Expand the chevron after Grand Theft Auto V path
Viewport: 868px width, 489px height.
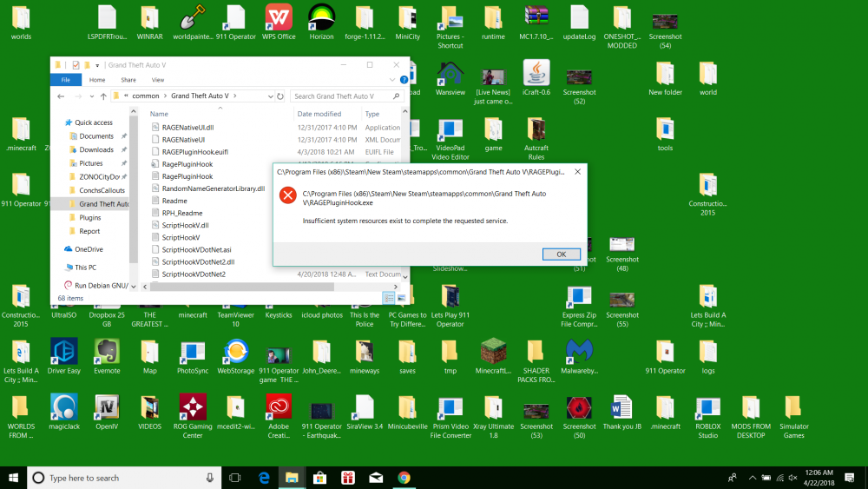234,96
